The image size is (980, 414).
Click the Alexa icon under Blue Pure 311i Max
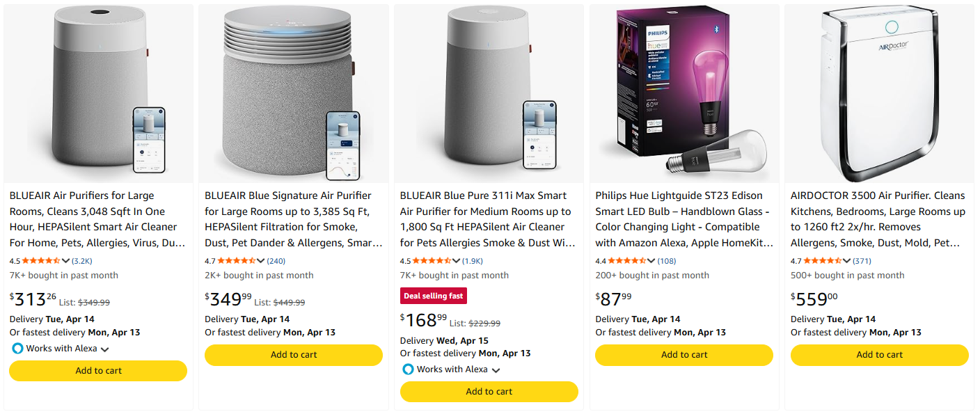click(407, 369)
